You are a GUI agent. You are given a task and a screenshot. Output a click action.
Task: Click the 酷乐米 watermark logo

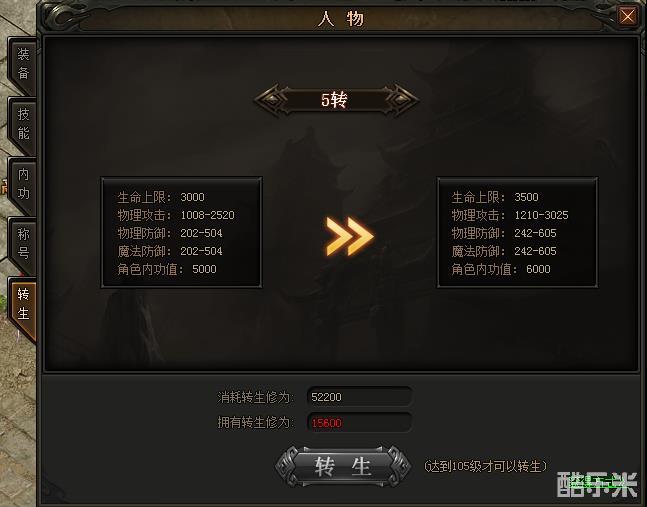coord(597,484)
